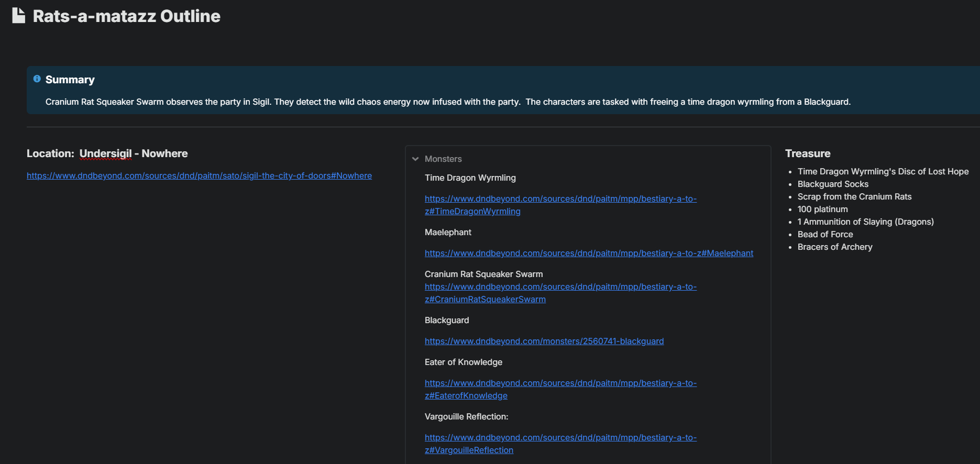This screenshot has width=980, height=464.
Task: Click the Summary callout heading
Action: coord(70,80)
